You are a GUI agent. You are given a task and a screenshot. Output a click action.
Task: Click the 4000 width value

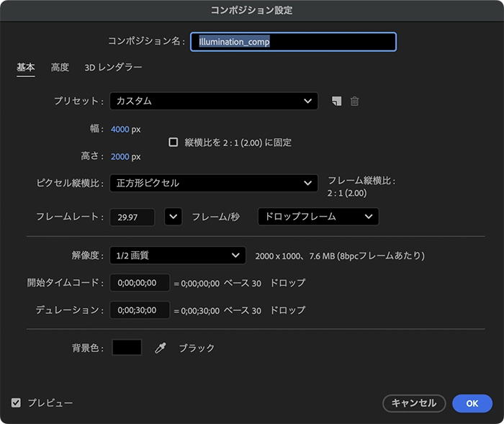coord(120,130)
